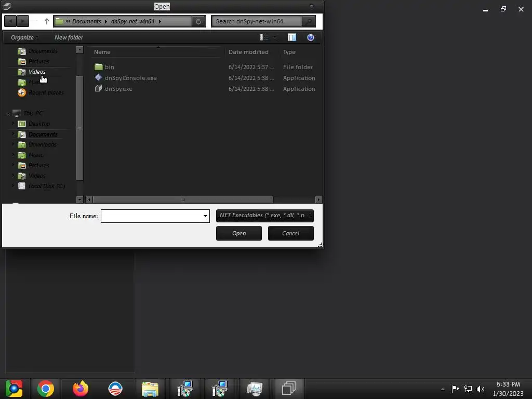Viewport: 532px width, 399px height.
Task: Create a New folder
Action: click(x=69, y=37)
